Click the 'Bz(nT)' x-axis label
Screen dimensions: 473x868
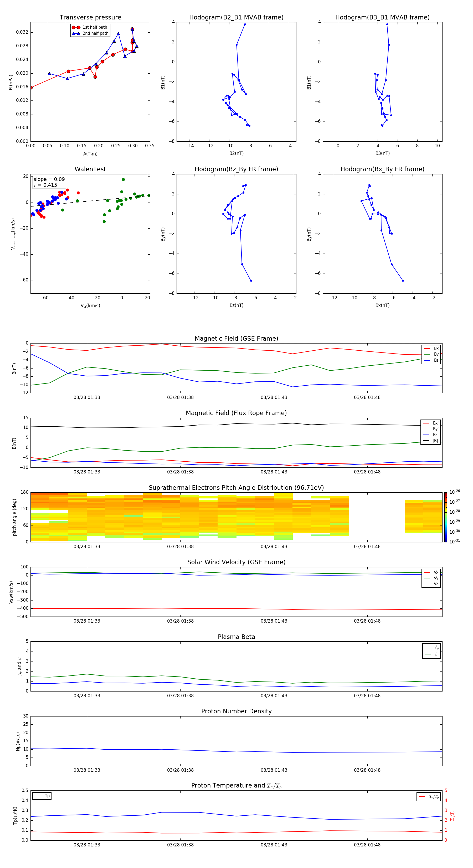[x=236, y=306]
